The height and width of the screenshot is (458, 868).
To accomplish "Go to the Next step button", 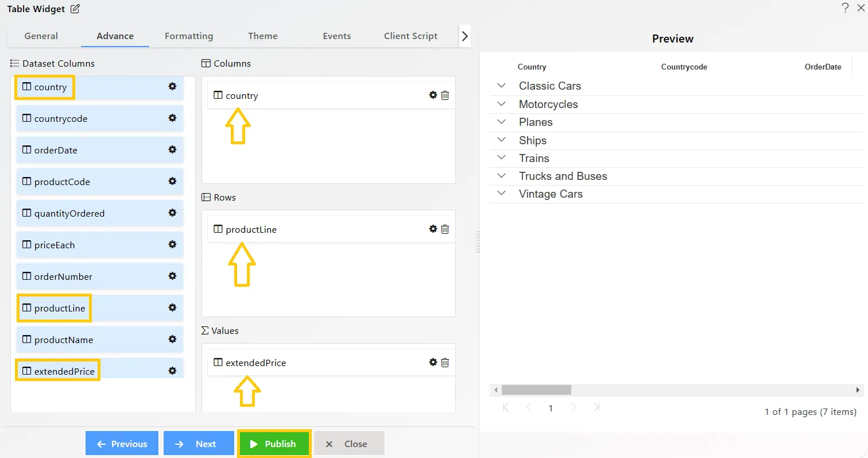I will pos(199,444).
